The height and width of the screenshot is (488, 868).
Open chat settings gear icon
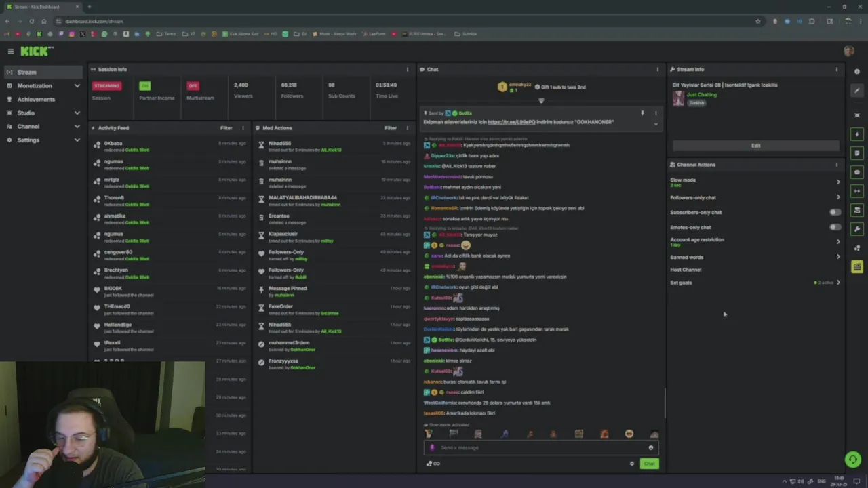pos(632,464)
